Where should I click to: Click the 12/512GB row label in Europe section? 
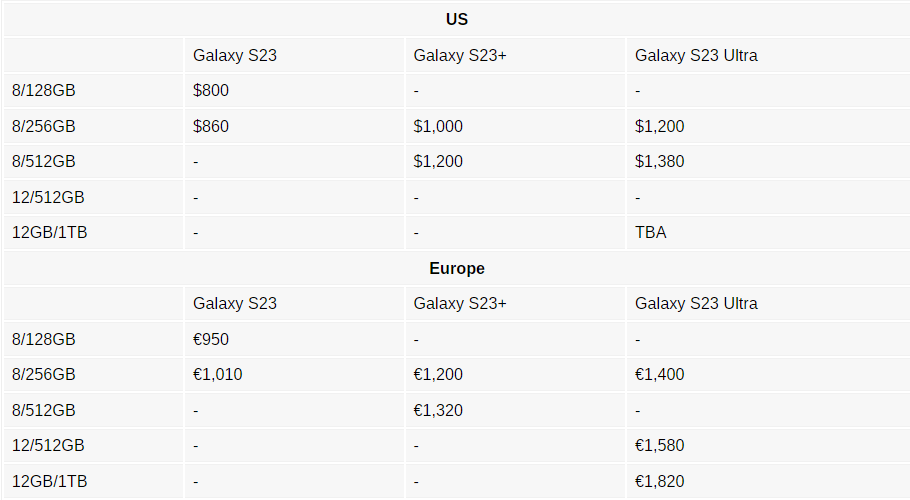[47, 446]
